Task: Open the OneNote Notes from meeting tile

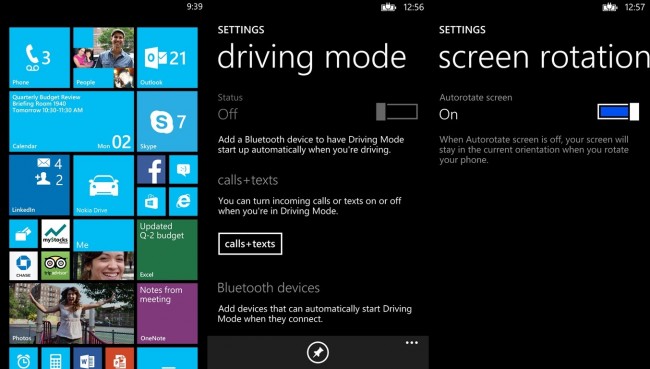Action: click(167, 313)
